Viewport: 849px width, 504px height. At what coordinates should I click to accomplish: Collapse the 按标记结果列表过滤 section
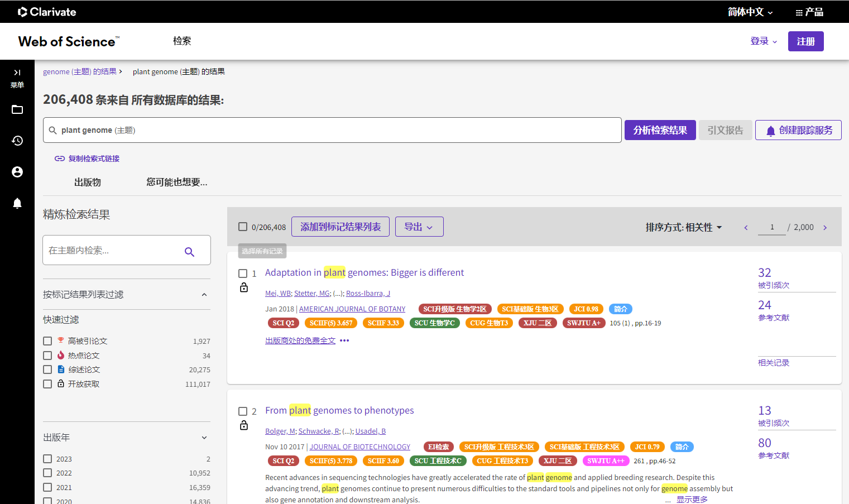click(x=204, y=295)
